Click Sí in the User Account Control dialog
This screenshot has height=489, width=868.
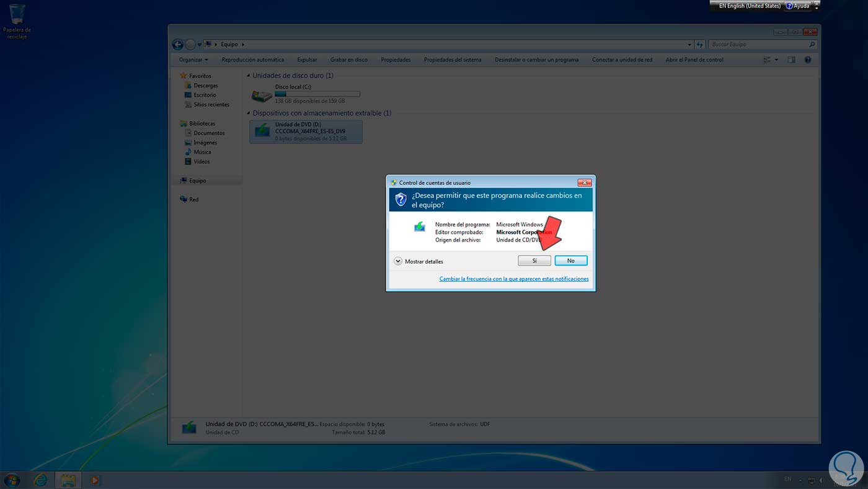pyautogui.click(x=534, y=261)
